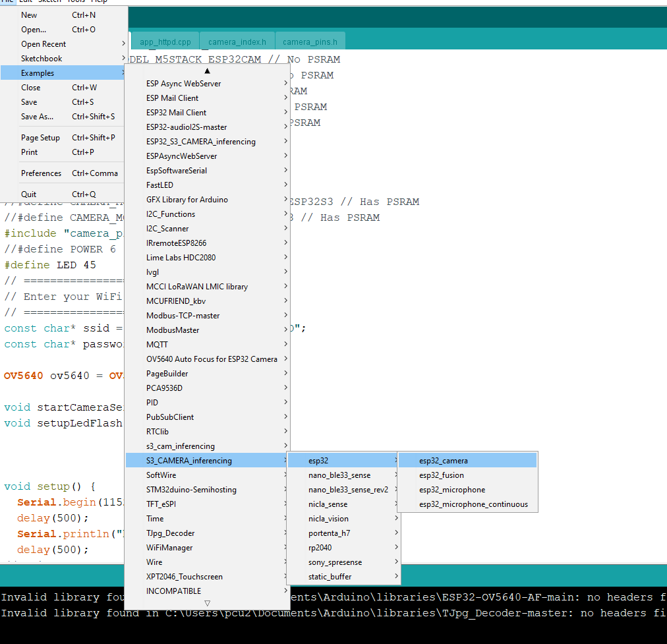The width and height of the screenshot is (667, 644).
Task: Expand the nicla_vision examples submenu
Action: click(x=328, y=519)
